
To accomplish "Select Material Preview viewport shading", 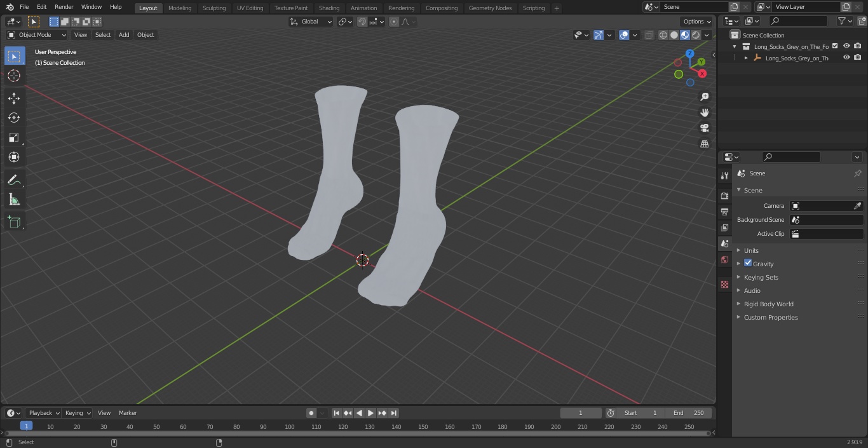I will (x=685, y=35).
